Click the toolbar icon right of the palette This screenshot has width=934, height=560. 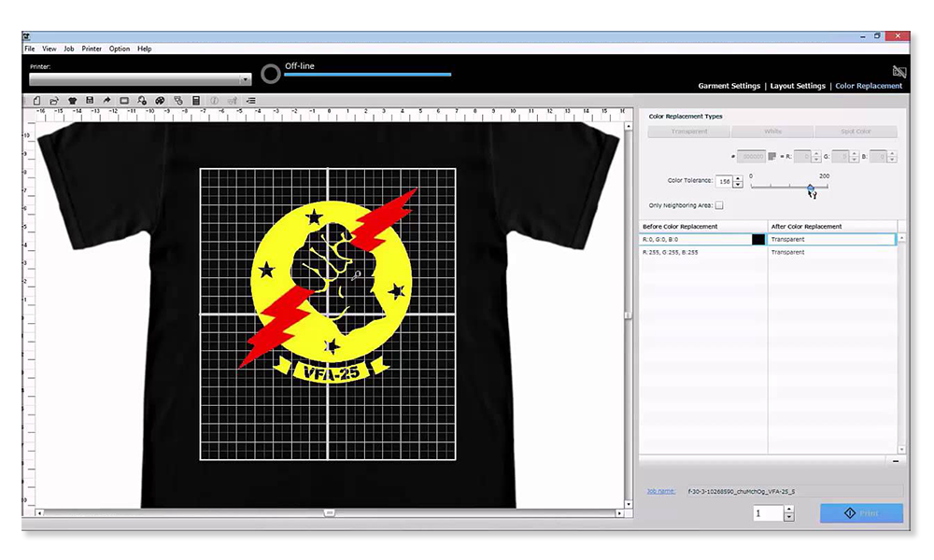(178, 101)
